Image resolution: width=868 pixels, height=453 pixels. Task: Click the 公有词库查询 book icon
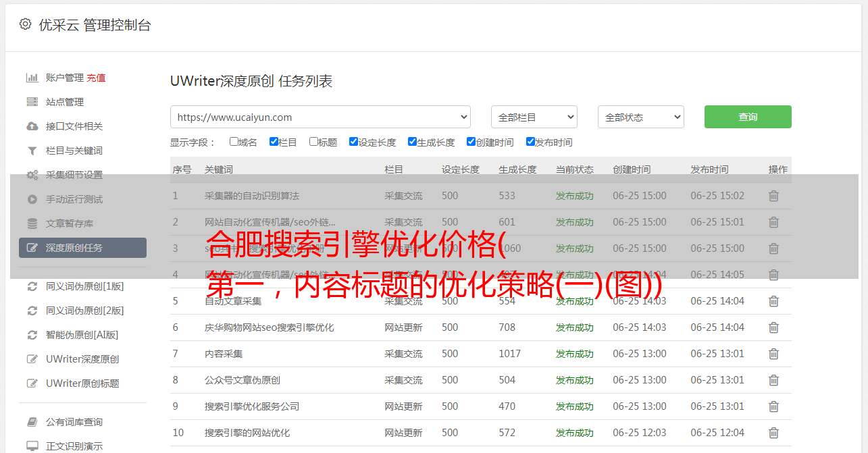32,422
